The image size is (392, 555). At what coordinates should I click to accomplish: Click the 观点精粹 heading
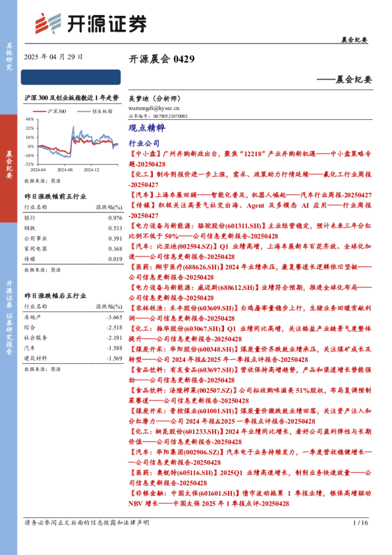coord(147,128)
